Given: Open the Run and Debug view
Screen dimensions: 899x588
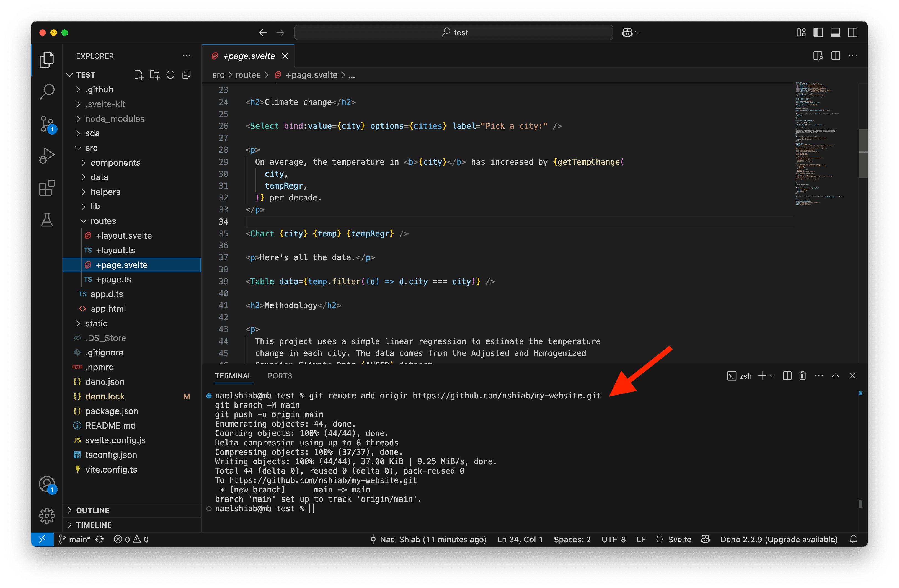Looking at the screenshot, I should 47,155.
